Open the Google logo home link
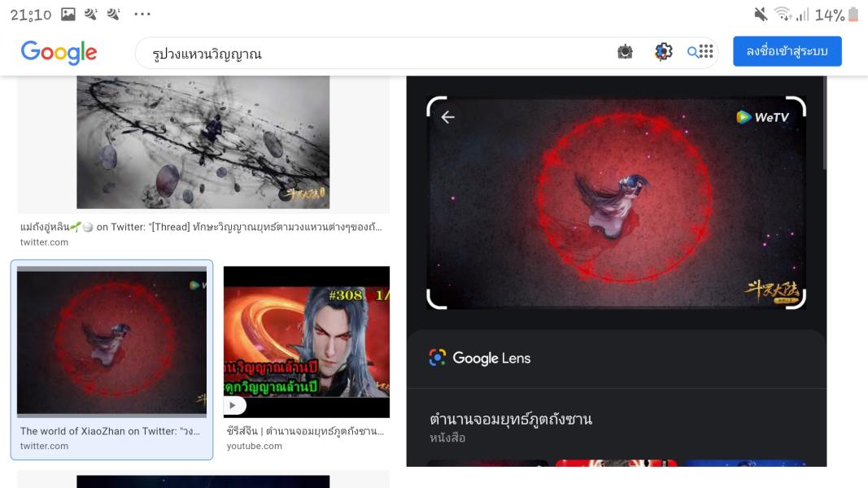Image resolution: width=868 pixels, height=488 pixels. [59, 53]
